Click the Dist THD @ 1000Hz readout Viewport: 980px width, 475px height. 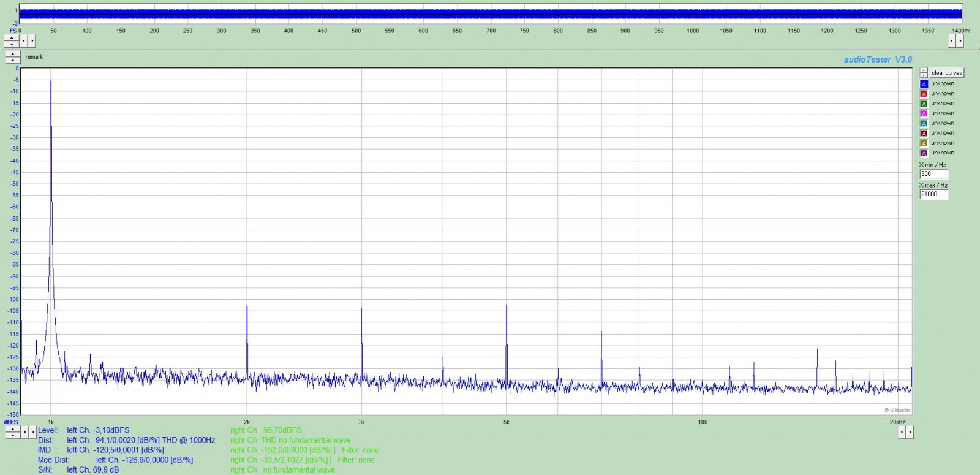click(126, 440)
